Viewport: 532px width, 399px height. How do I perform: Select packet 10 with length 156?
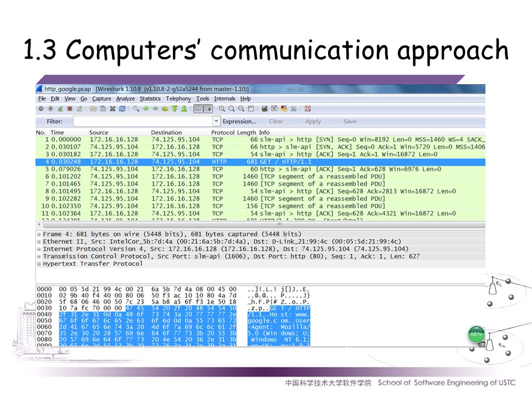tap(260, 206)
